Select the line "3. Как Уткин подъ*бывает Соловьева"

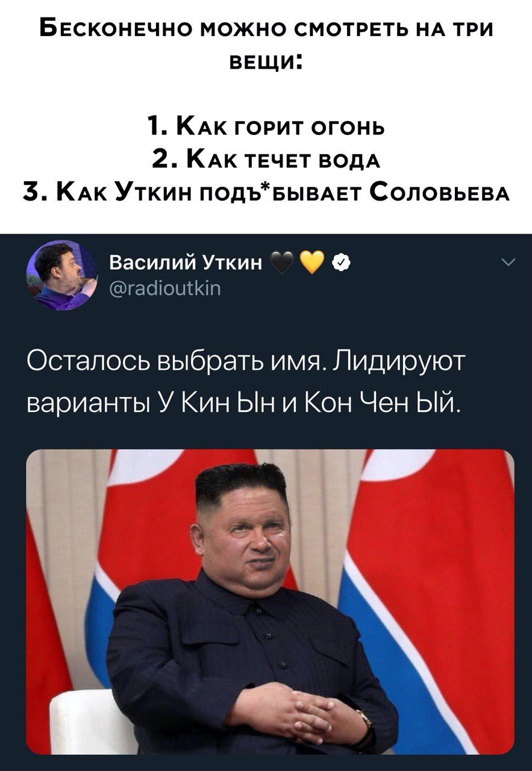pos(266,192)
